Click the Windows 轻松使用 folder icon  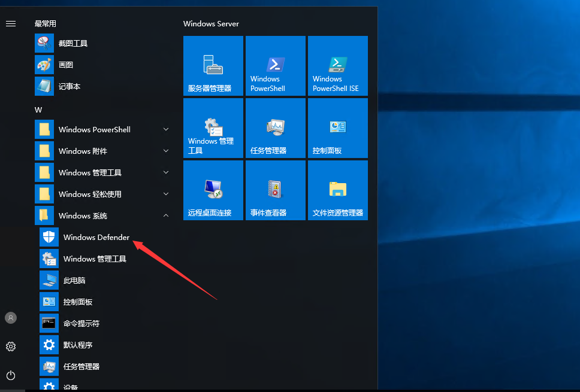tap(44, 194)
